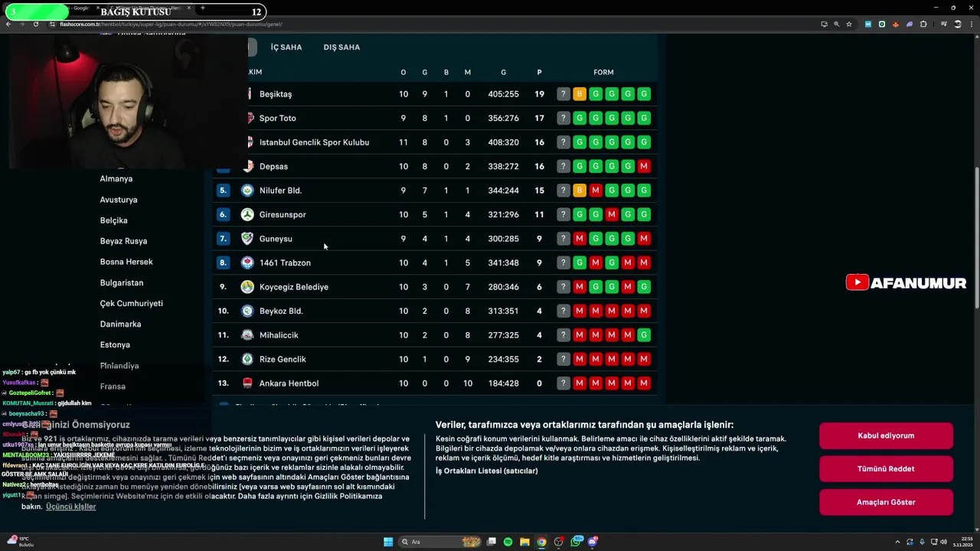The height and width of the screenshot is (551, 980).
Task: Click Beykoz Bld. team logo
Action: 247,311
